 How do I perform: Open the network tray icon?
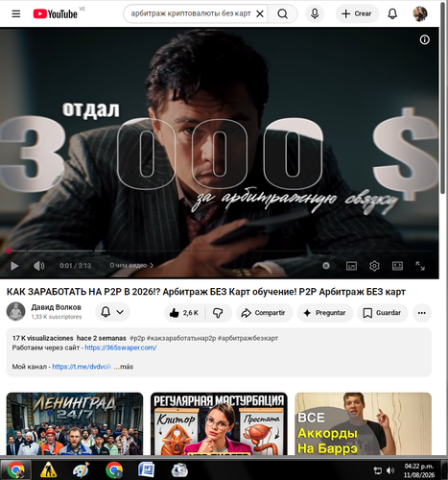tap(378, 470)
